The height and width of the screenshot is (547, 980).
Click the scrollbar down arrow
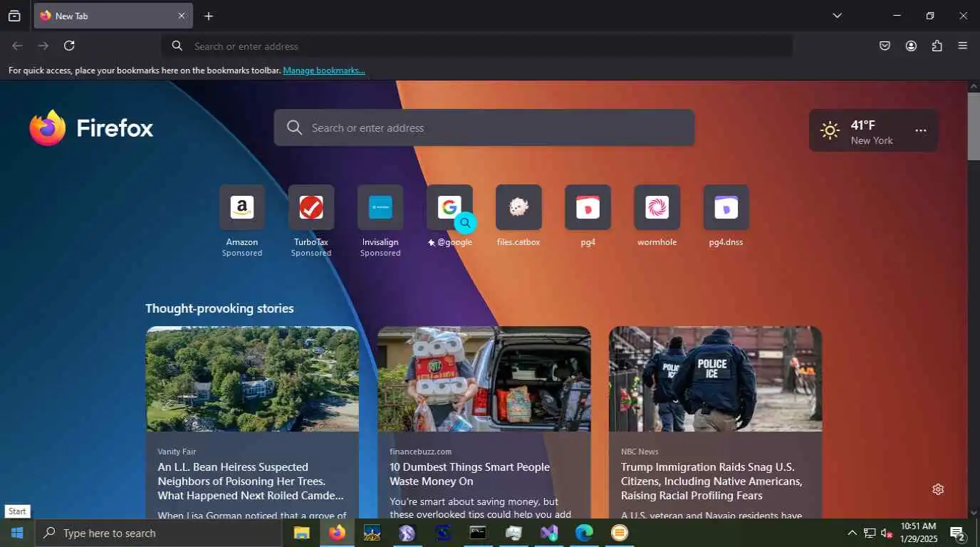point(974,512)
